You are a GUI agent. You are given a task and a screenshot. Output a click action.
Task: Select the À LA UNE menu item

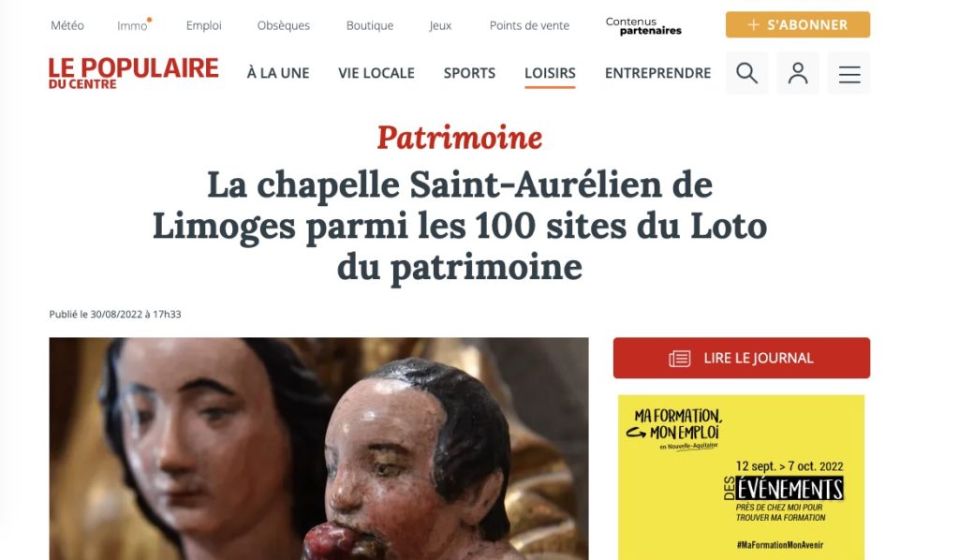click(277, 73)
